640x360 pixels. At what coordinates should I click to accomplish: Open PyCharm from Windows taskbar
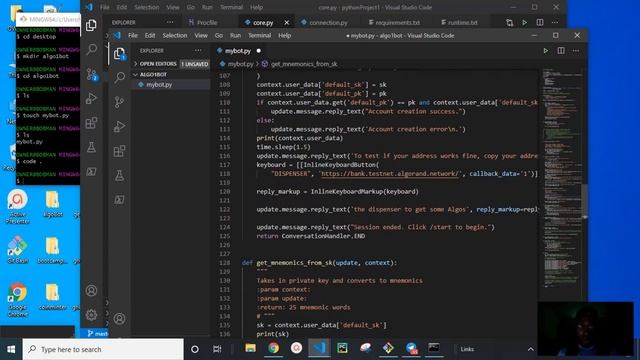tap(342, 348)
